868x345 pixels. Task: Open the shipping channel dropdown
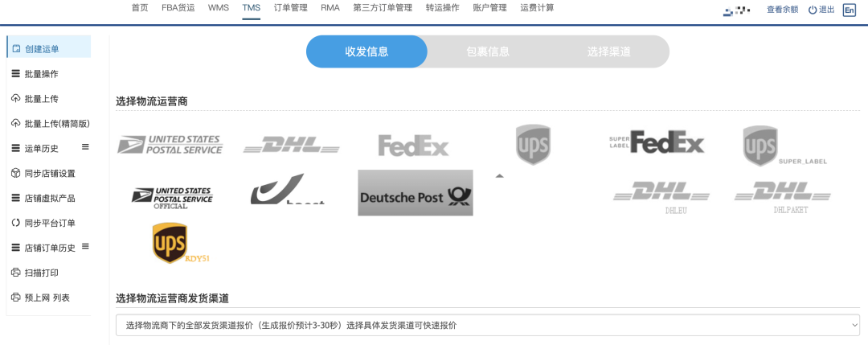488,325
